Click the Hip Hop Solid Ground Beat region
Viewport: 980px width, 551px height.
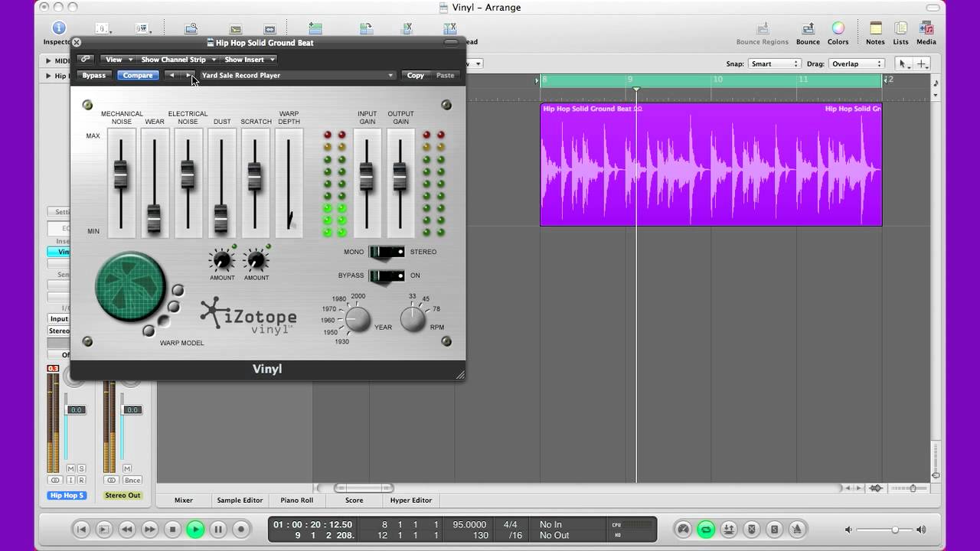coord(711,165)
